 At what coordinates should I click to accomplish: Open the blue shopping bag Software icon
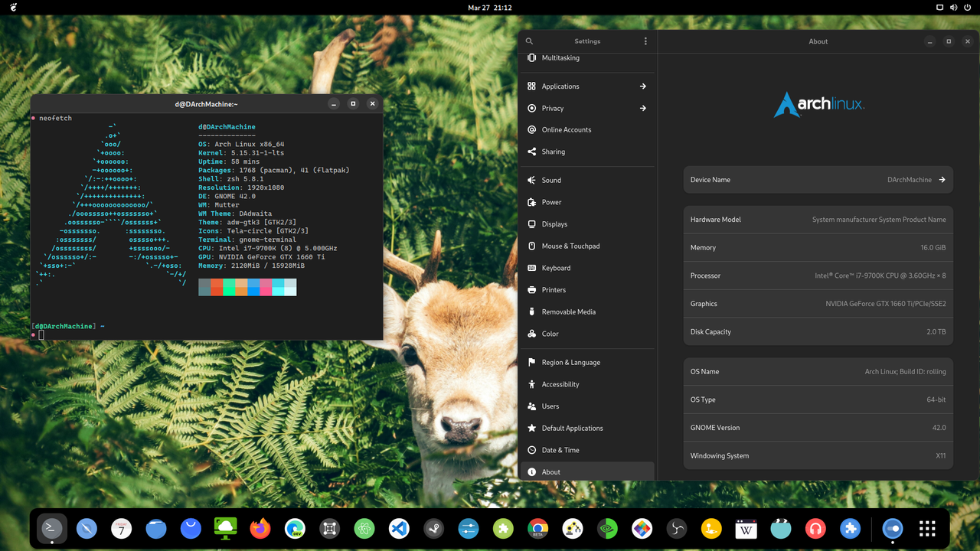[x=191, y=528]
